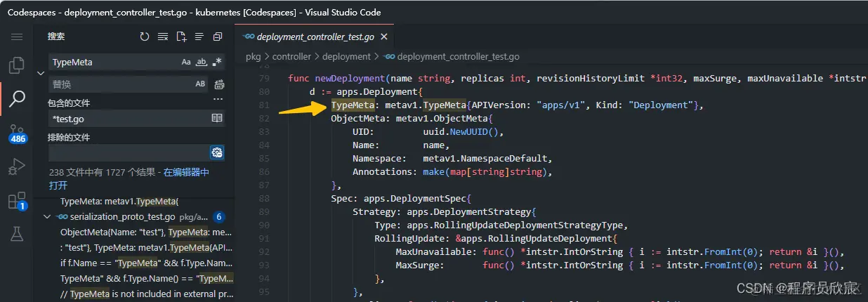Refresh the search results
Screen dimensions: 868x302
coord(145,37)
